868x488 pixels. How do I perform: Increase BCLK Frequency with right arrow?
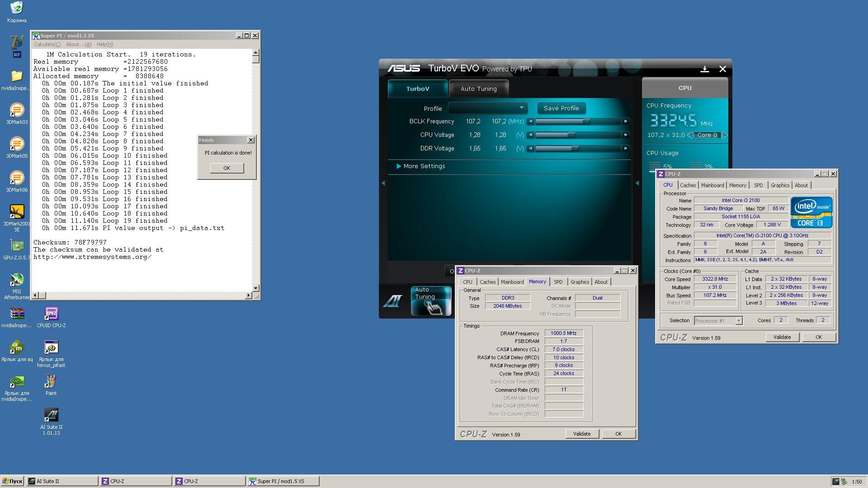click(626, 122)
